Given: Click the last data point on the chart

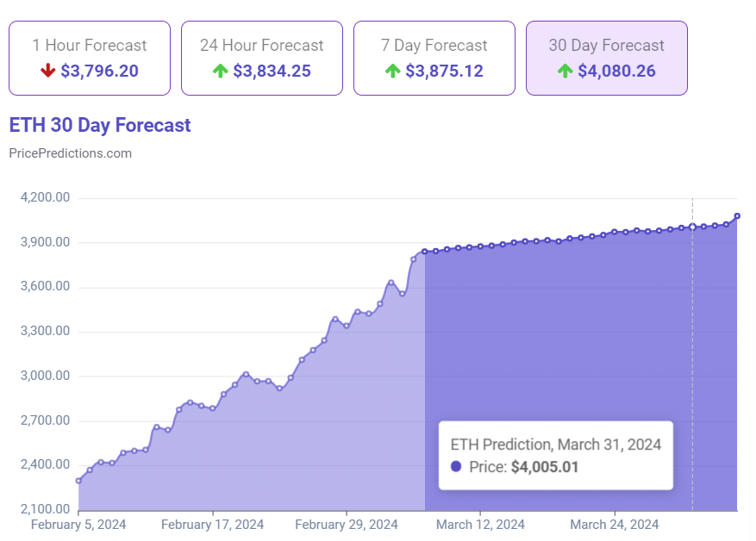Looking at the screenshot, I should [737, 216].
